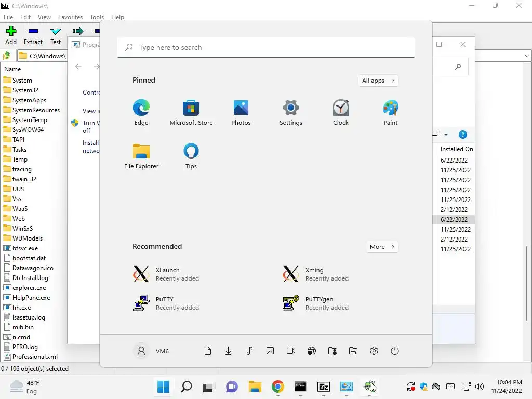Open Edge from pinned apps
Screen dimensions: 532x399
[141, 113]
